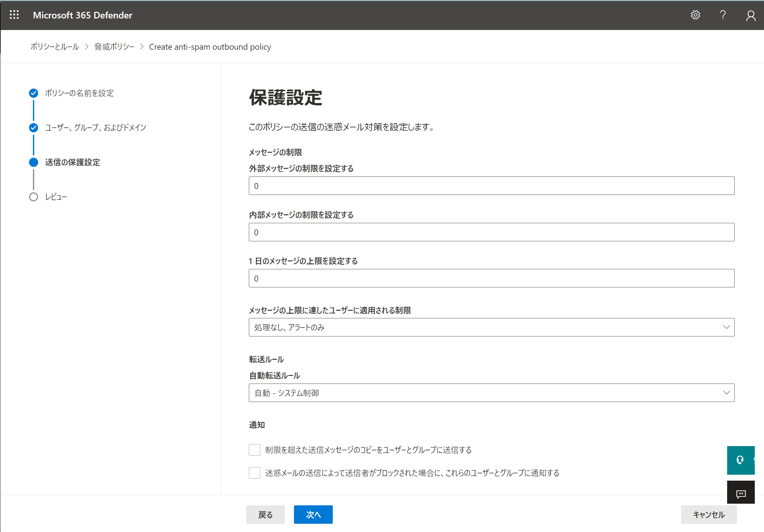
Task: Select the レビュー step circle
Action: [34, 197]
